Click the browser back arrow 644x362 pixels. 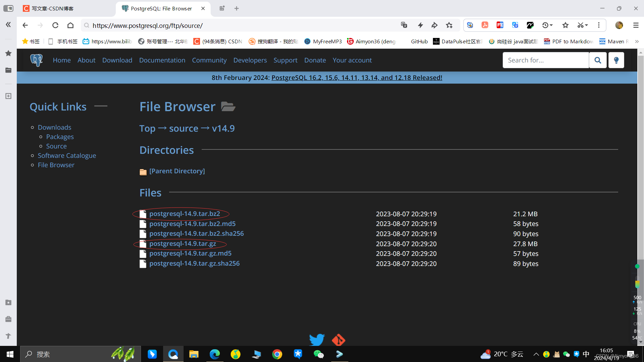point(25,25)
